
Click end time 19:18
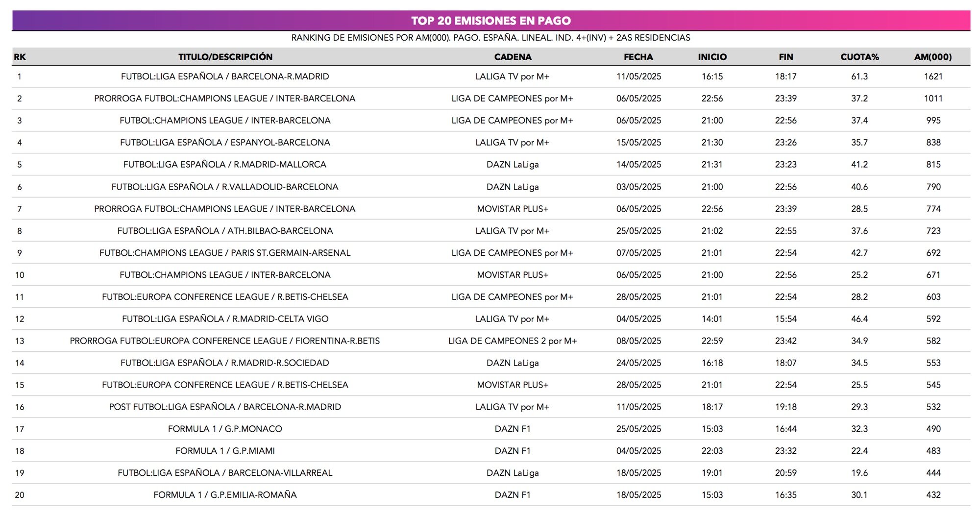click(786, 407)
